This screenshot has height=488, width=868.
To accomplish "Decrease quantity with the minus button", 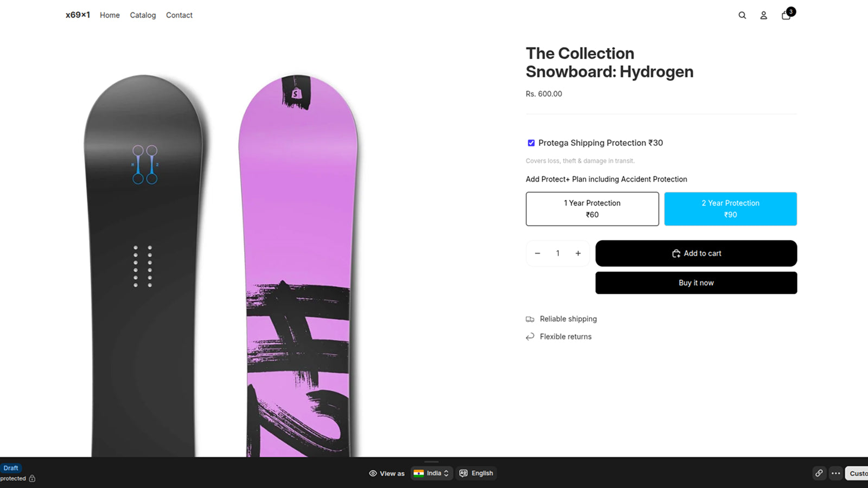I will [538, 253].
